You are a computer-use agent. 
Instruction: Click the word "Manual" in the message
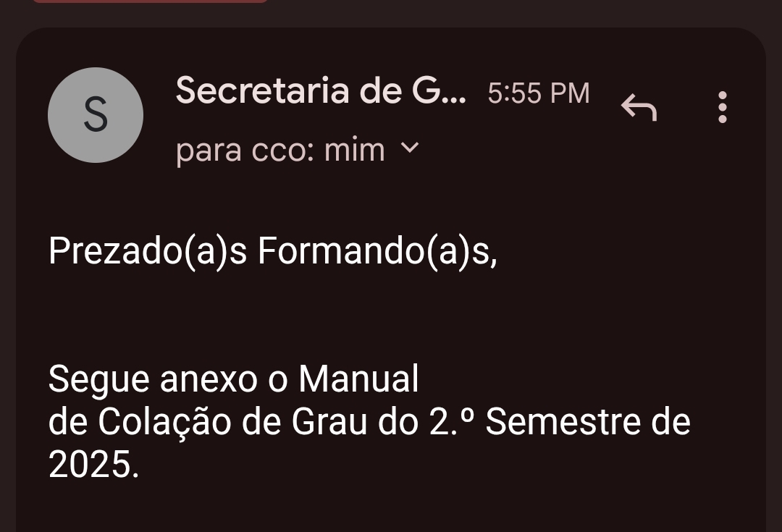coord(358,379)
